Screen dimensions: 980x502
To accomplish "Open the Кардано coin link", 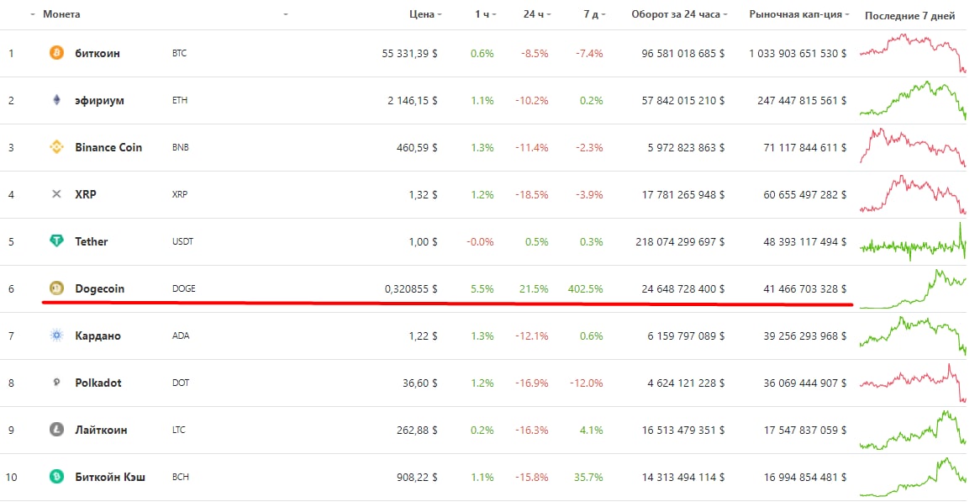I will click(x=98, y=336).
